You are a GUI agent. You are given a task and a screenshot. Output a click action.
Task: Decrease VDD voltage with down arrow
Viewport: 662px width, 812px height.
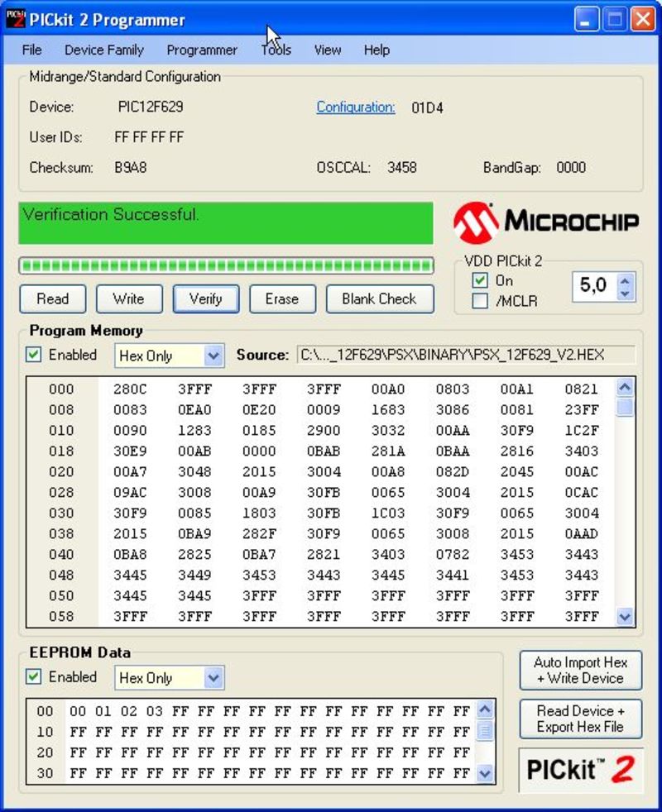[x=626, y=293]
